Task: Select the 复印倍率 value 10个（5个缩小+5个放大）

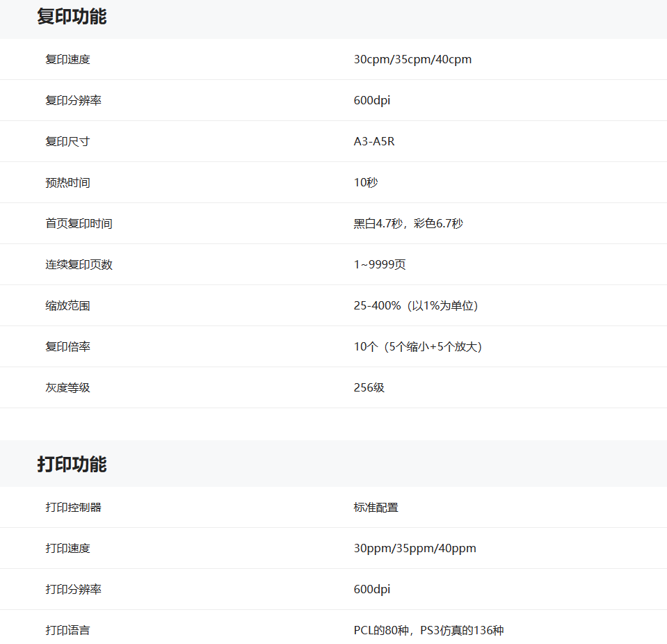Action: coord(417,347)
